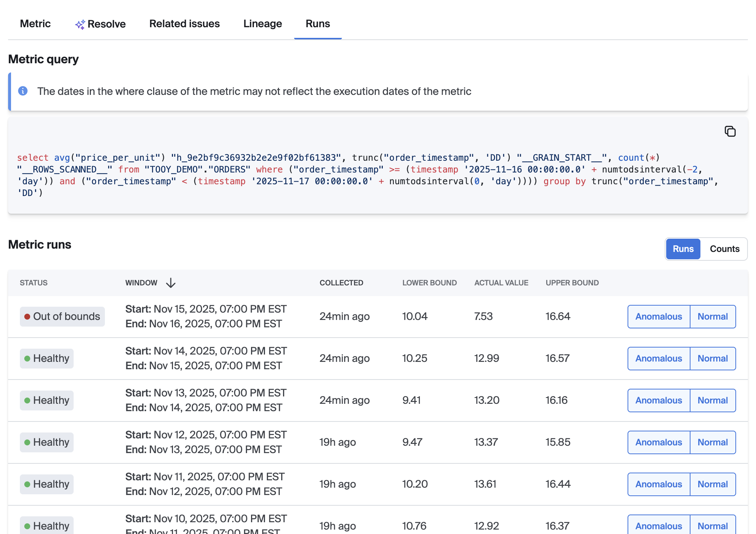This screenshot has width=756, height=534.
Task: Click the Out of bounds status badge
Action: (62, 317)
